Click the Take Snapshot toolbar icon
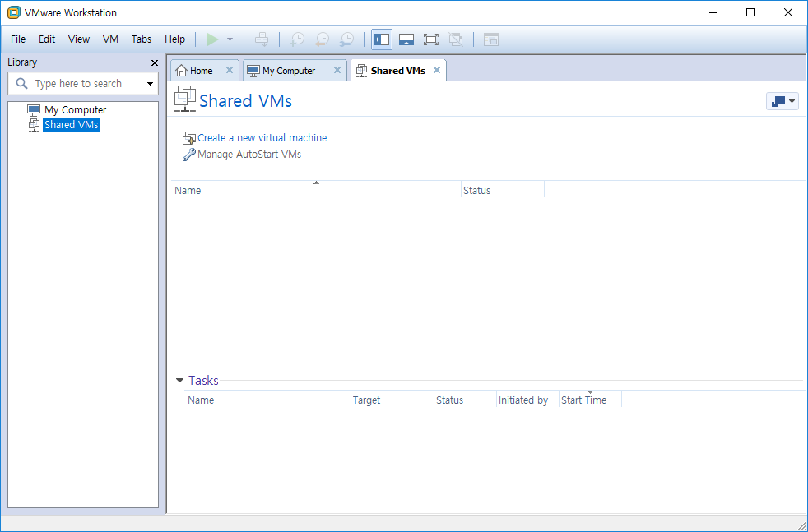 pos(297,39)
